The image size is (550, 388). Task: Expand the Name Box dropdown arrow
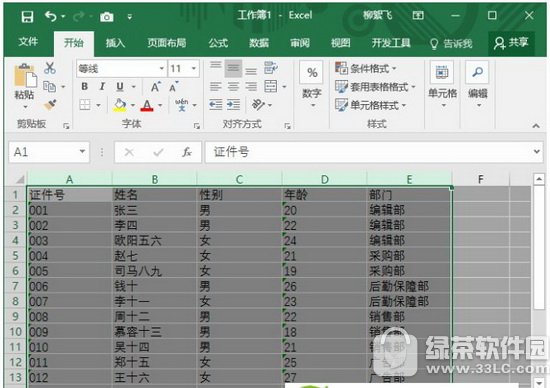pyautogui.click(x=82, y=152)
